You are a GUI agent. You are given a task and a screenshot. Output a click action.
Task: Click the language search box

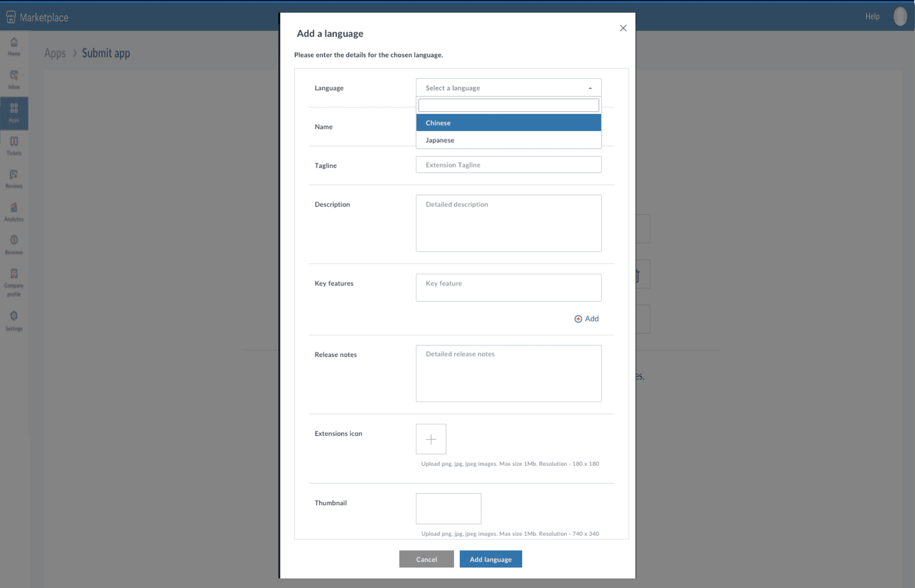coord(508,105)
